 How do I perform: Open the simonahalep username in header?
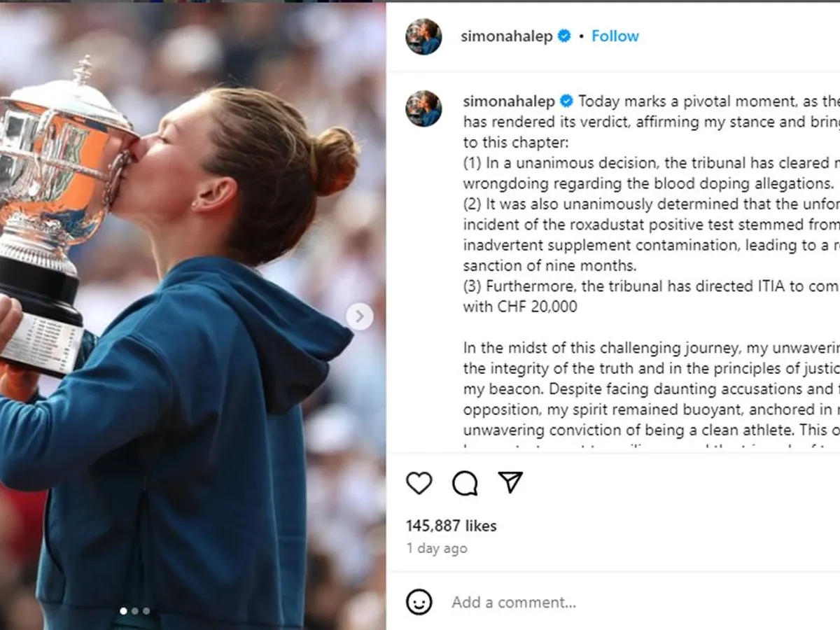pos(507,36)
